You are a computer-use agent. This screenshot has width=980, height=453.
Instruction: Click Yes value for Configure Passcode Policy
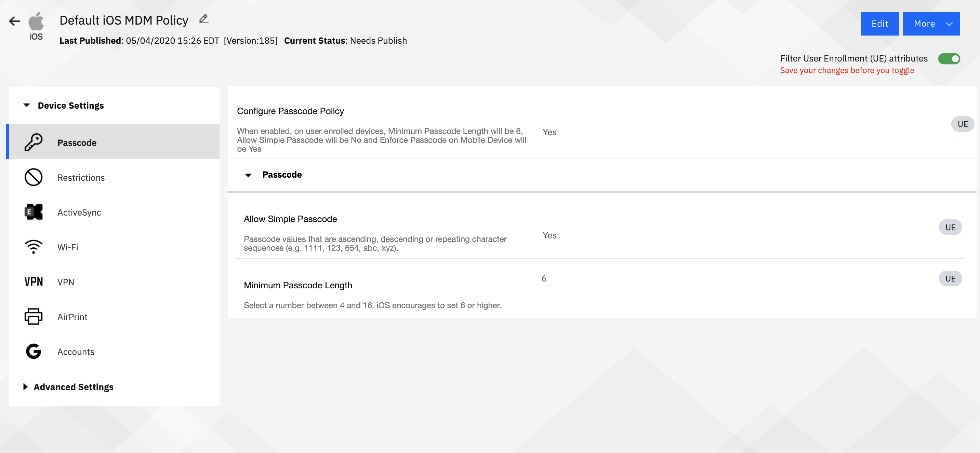coord(549,132)
